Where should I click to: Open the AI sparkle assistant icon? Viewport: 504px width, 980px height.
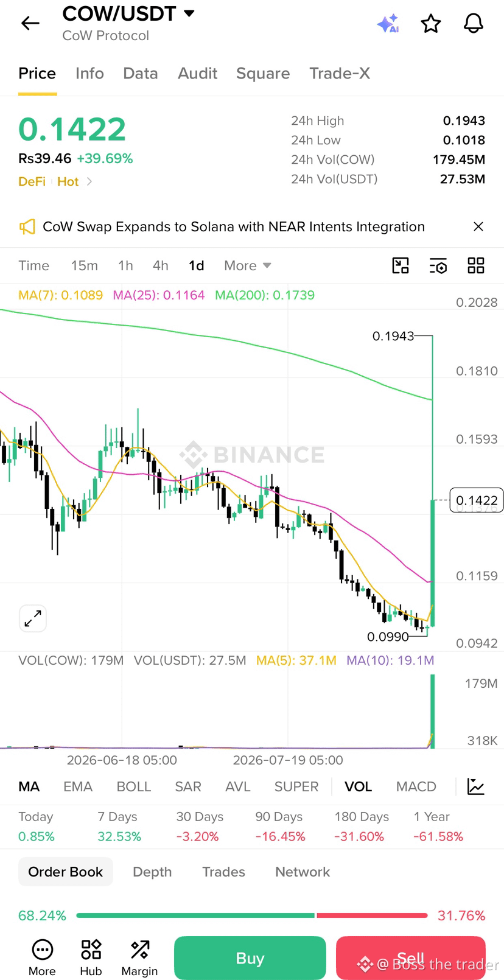pos(388,24)
